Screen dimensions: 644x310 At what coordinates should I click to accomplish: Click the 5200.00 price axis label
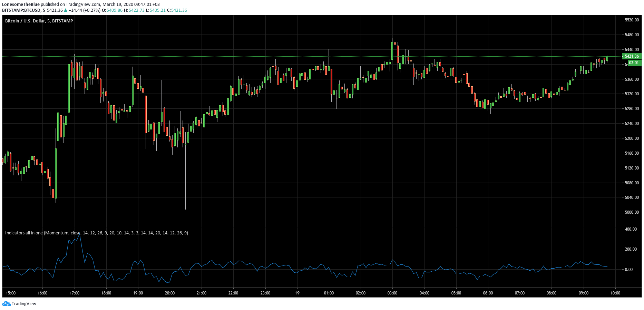[632, 138]
